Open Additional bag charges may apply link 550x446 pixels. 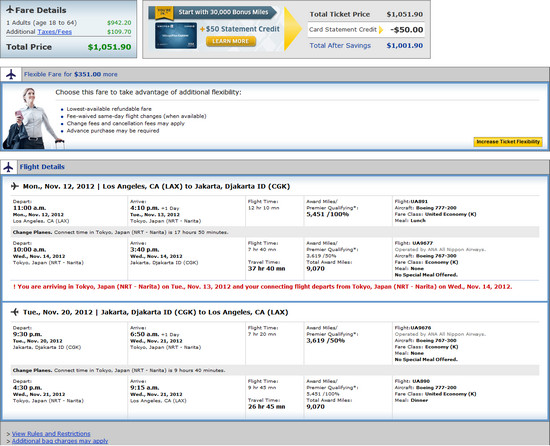60,441
